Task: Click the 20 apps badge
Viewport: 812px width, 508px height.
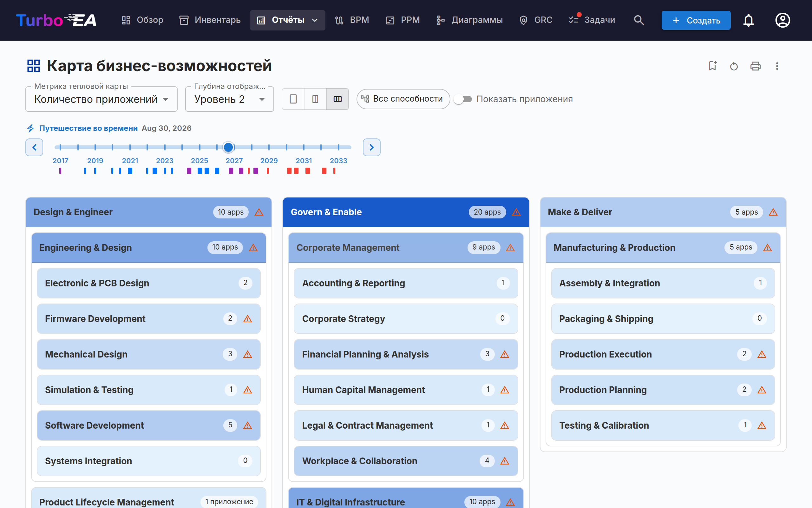Action: click(487, 212)
